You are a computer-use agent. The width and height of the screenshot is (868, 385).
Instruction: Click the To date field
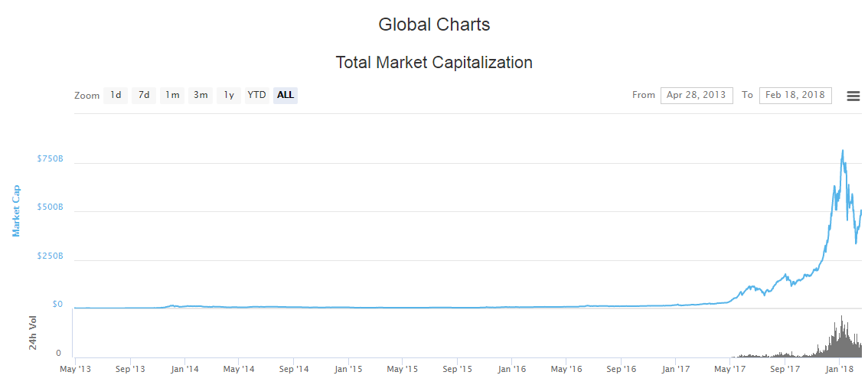tap(795, 95)
